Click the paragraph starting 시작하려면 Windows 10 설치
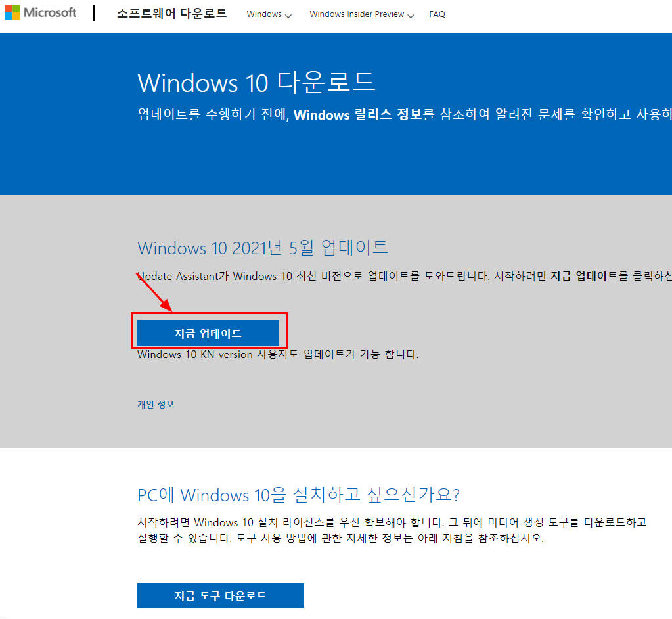The image size is (672, 619). coord(392,530)
